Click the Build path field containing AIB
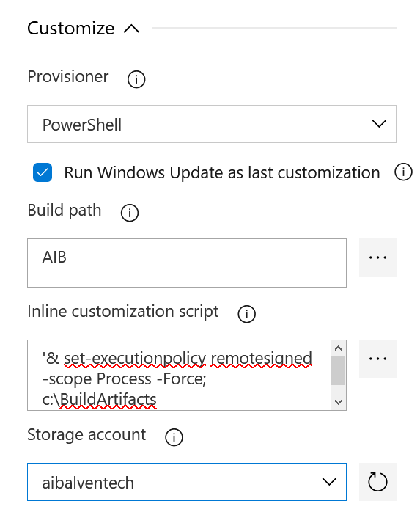This screenshot has width=420, height=512. point(187,263)
